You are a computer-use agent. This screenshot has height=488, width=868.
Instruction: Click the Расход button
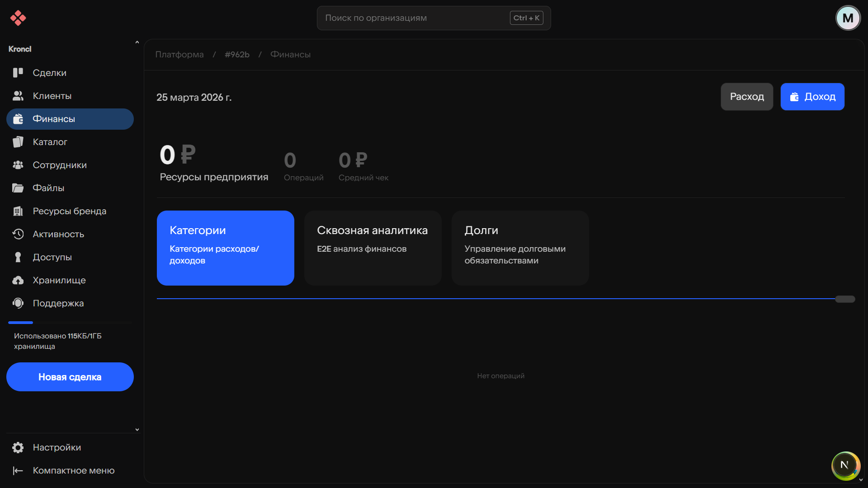coord(746,97)
